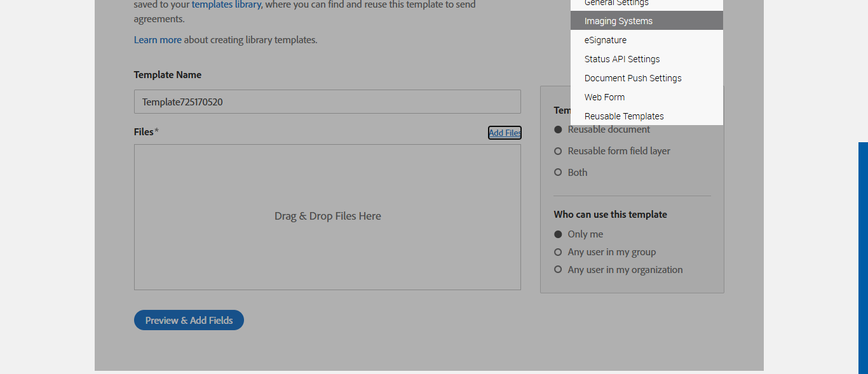Click the Drag & Drop Files area
The height and width of the screenshot is (374, 868).
coord(327,217)
